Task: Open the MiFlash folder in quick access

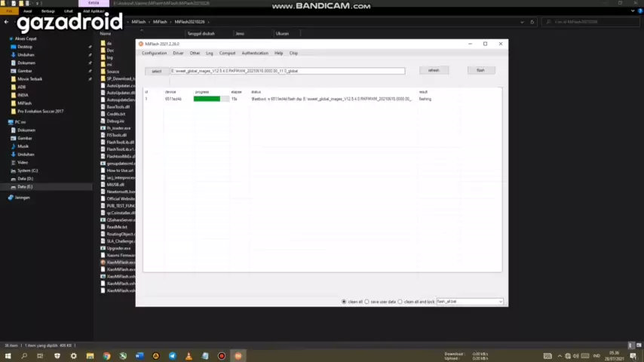Action: click(x=24, y=103)
